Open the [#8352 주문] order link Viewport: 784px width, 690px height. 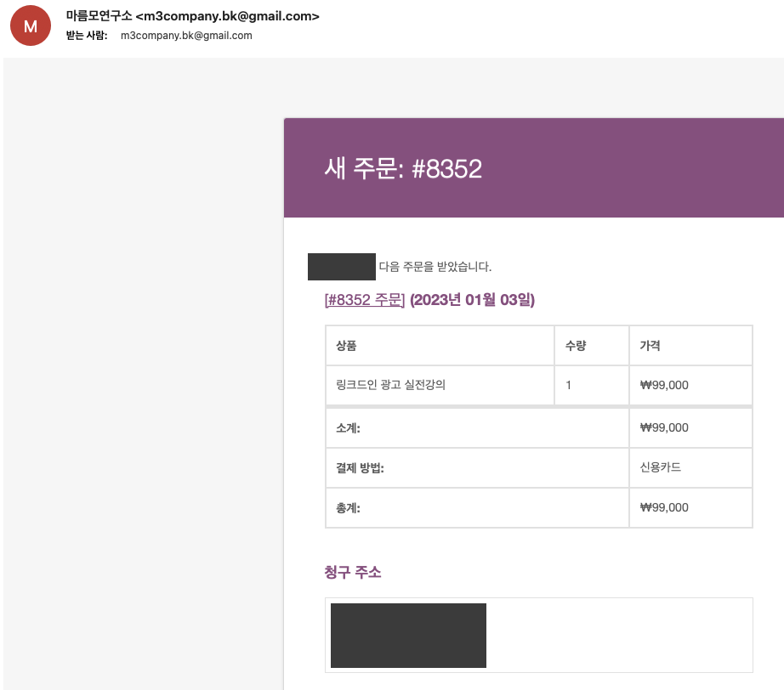tap(366, 300)
